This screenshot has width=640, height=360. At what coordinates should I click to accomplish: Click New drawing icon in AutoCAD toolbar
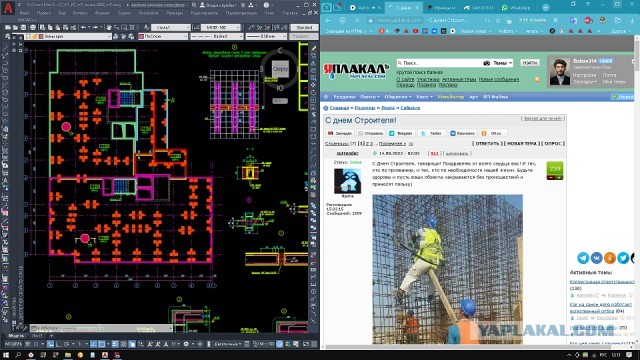[9, 27]
